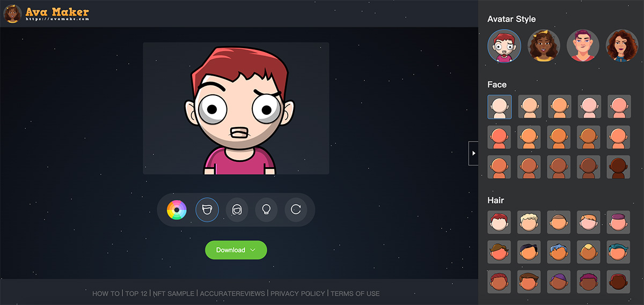
Task: Open the NFT SAMPLE footer link
Action: [174, 294]
